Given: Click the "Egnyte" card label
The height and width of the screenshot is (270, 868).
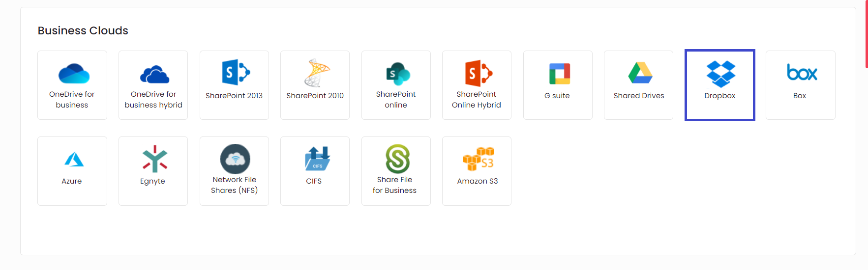Looking at the screenshot, I should click(152, 181).
